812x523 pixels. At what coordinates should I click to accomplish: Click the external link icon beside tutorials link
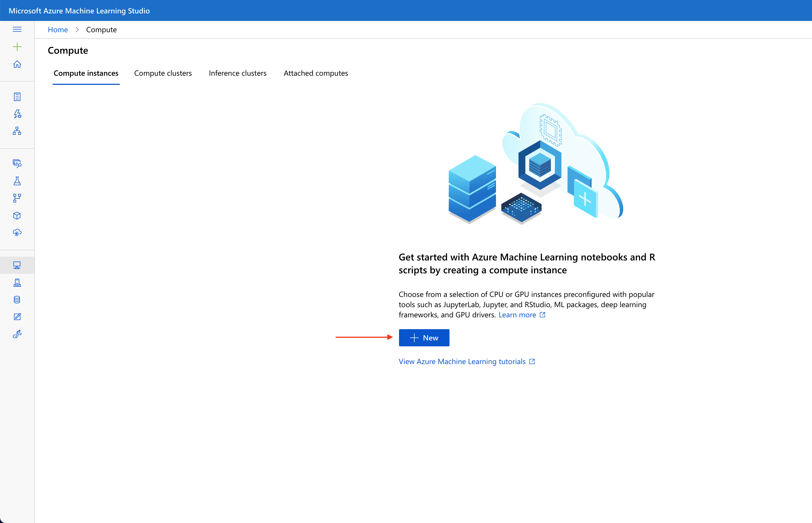(x=532, y=361)
